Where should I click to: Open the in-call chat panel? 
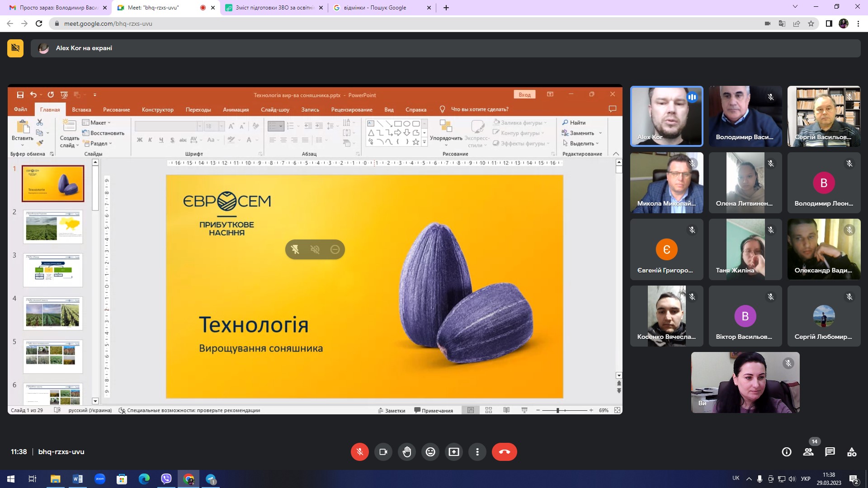(x=830, y=452)
